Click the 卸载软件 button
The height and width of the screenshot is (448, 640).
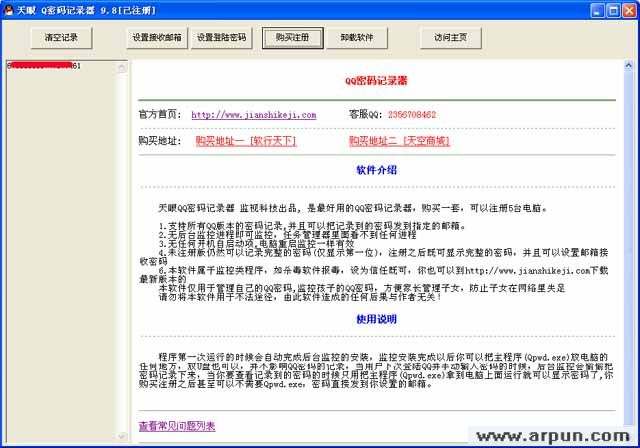click(357, 38)
